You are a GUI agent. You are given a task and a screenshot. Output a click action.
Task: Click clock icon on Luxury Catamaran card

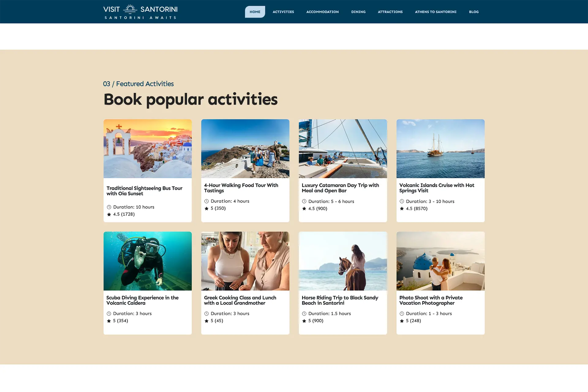pyautogui.click(x=304, y=201)
